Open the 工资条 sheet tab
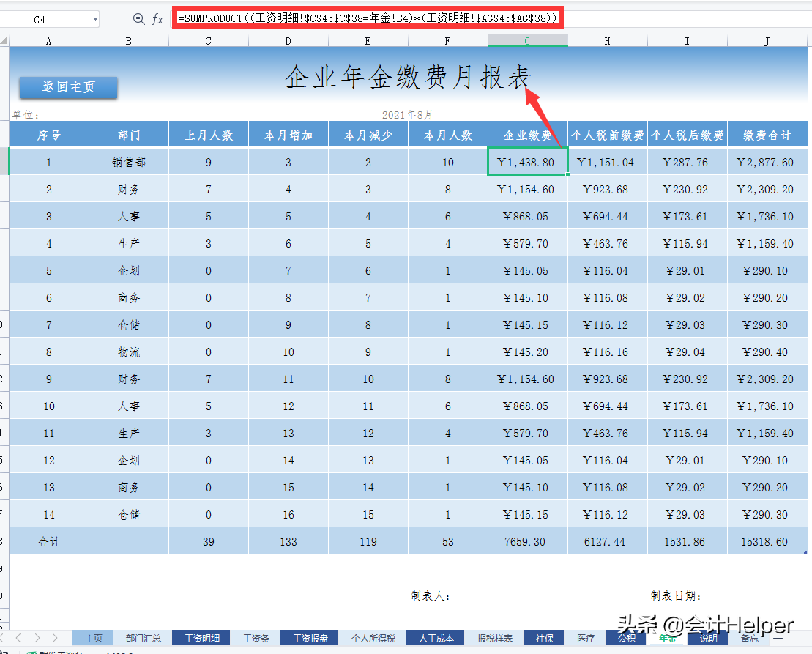 coord(255,637)
